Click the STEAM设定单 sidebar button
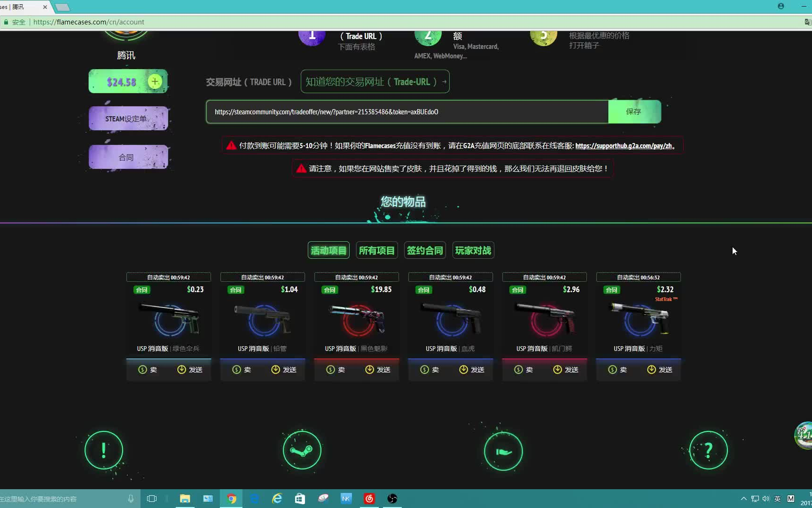 pyautogui.click(x=128, y=118)
